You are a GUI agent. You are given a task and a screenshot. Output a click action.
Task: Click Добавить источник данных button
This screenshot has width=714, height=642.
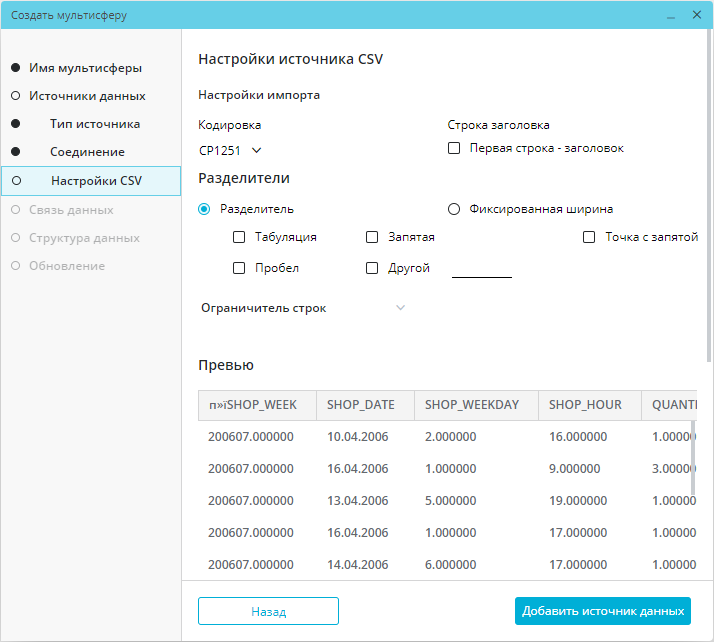pyautogui.click(x=602, y=611)
